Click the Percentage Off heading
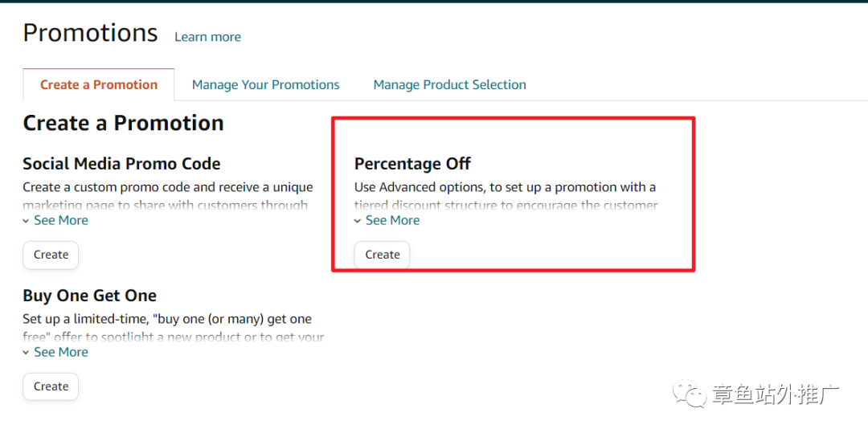This screenshot has height=433, width=868. coord(412,164)
